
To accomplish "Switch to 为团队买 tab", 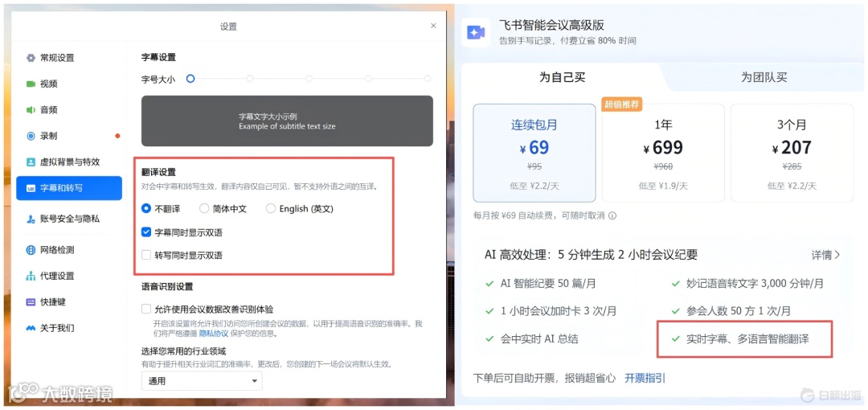I will 764,77.
